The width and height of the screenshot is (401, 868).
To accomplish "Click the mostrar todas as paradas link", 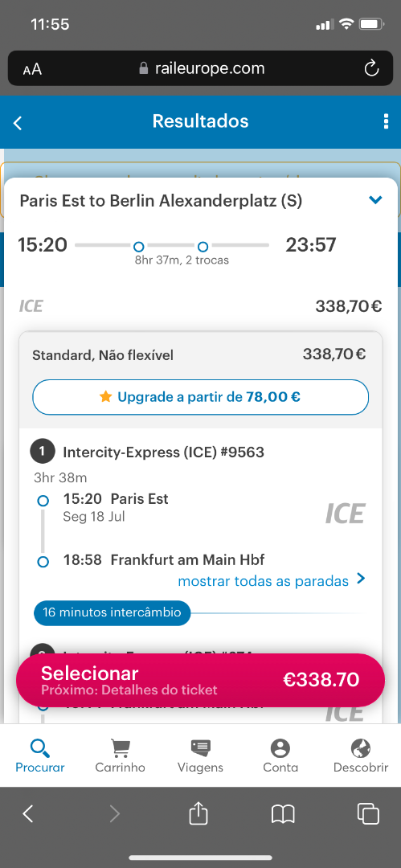I will point(263,581).
